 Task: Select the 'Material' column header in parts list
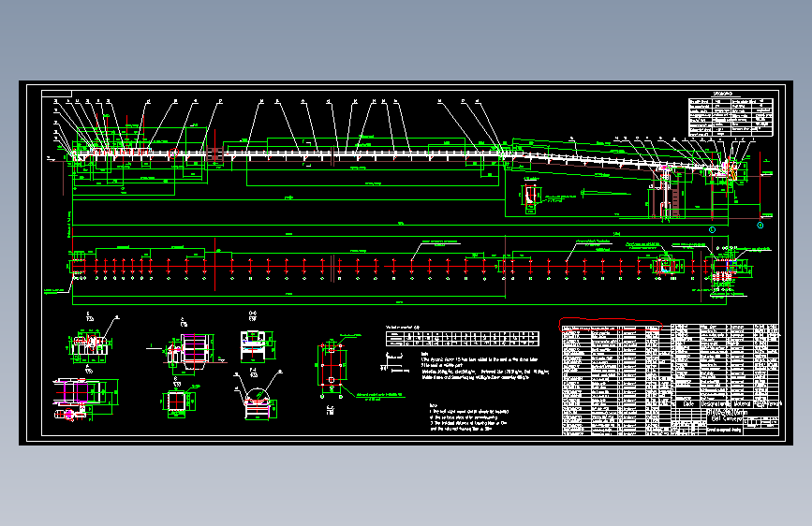tap(742, 403)
